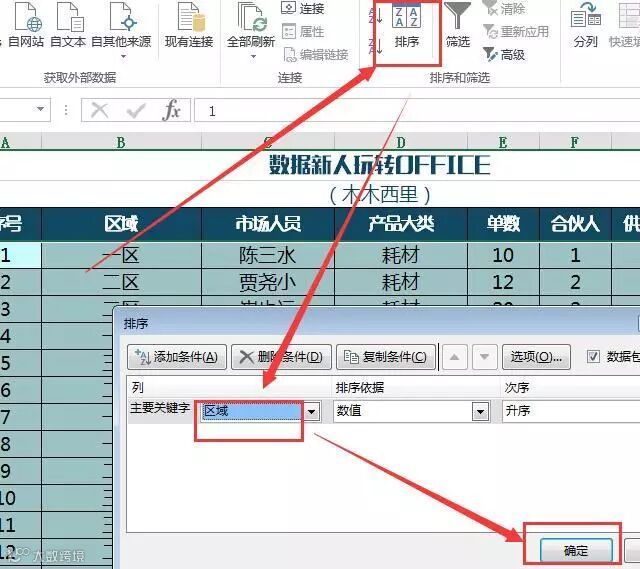
Task: Select column F header
Action: pos(575,142)
